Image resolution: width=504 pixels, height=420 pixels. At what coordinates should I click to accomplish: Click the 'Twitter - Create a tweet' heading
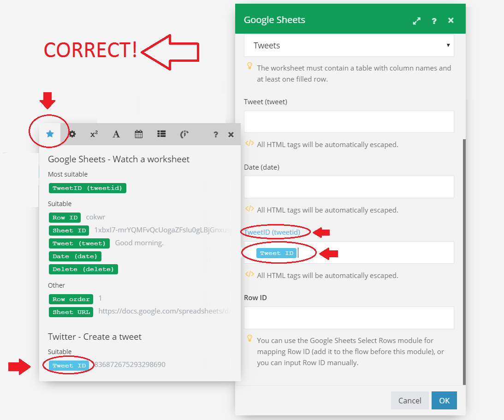95,337
